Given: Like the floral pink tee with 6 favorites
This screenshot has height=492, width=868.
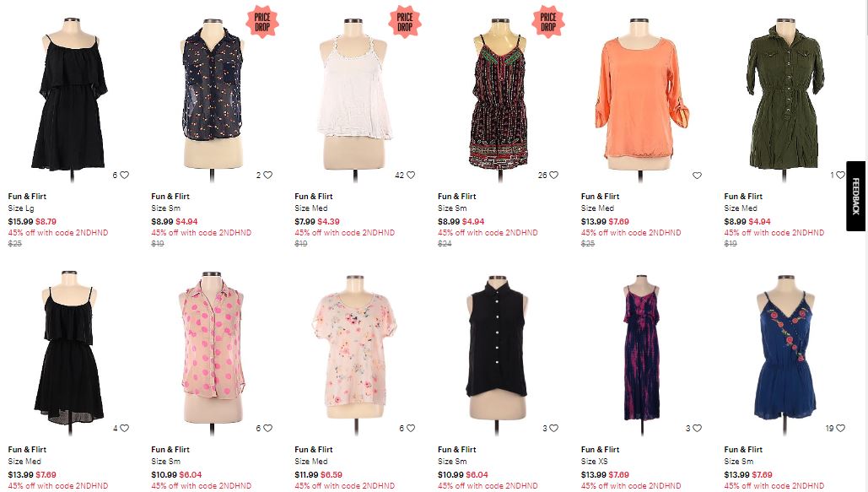Looking at the screenshot, I should click(x=411, y=428).
